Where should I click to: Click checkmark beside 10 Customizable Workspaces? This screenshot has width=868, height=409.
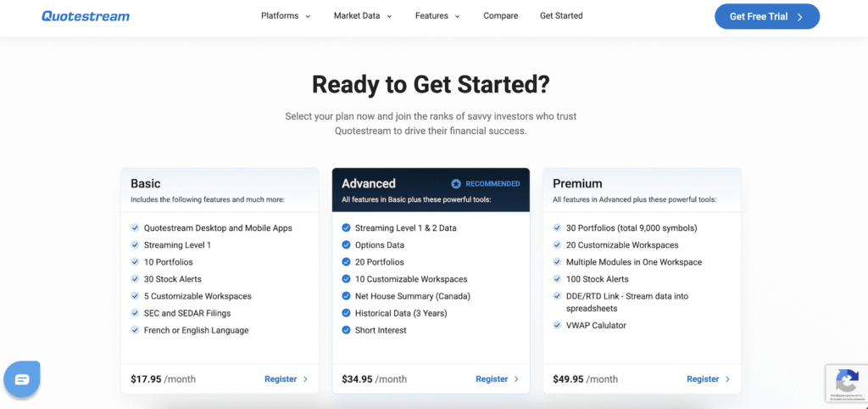point(346,279)
